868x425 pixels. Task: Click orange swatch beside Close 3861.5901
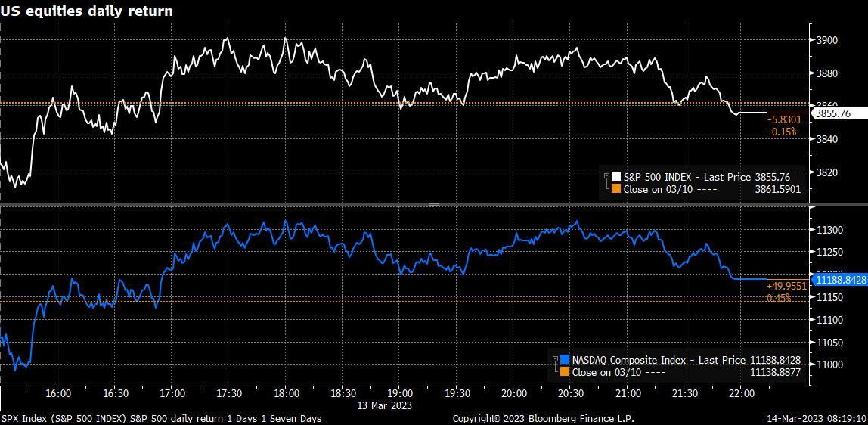point(616,189)
